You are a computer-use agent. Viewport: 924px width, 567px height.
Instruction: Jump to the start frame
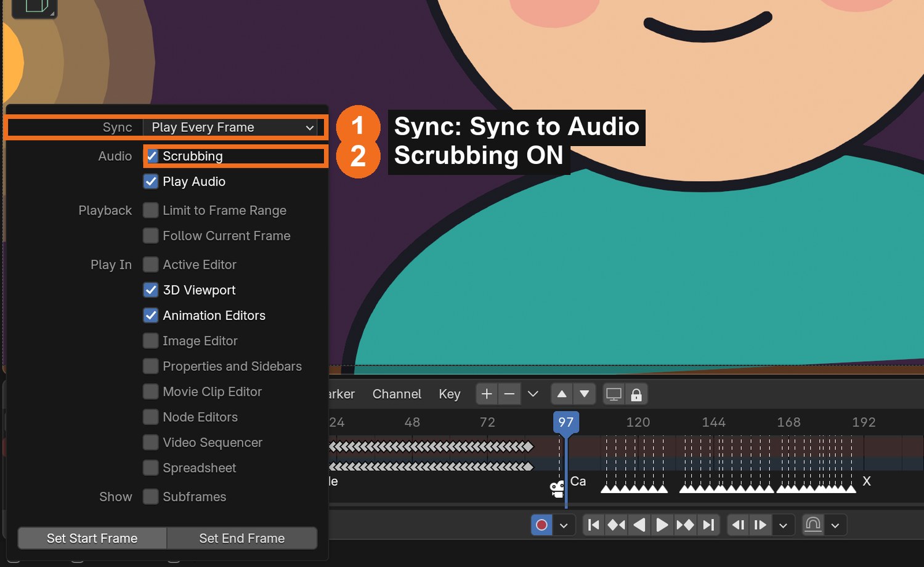[x=594, y=525]
